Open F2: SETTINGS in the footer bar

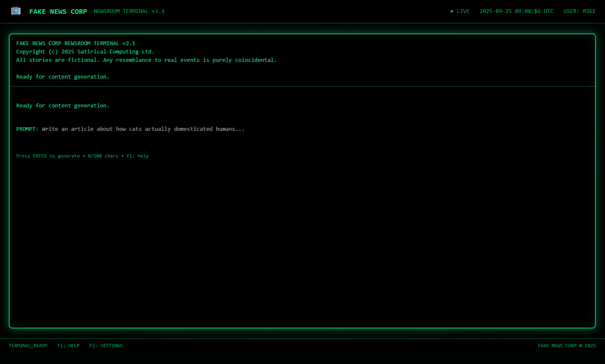click(106, 346)
